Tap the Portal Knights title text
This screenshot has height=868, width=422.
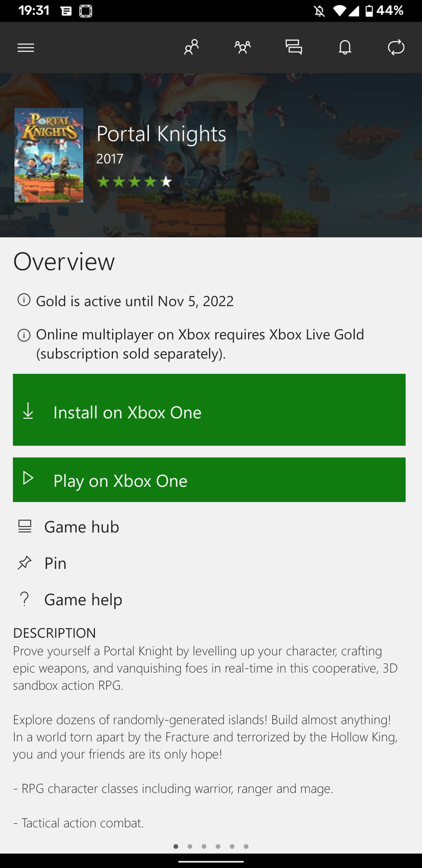161,134
